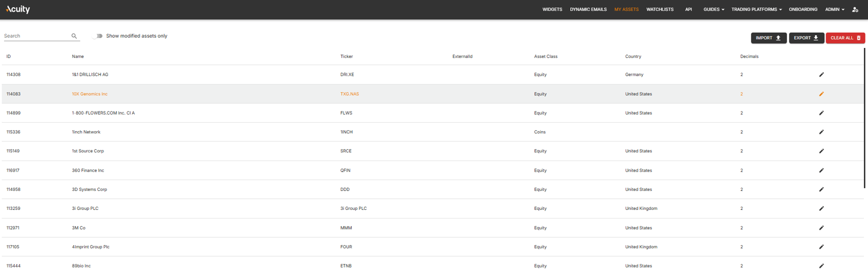
Task: Click the Import button
Action: [x=769, y=38]
